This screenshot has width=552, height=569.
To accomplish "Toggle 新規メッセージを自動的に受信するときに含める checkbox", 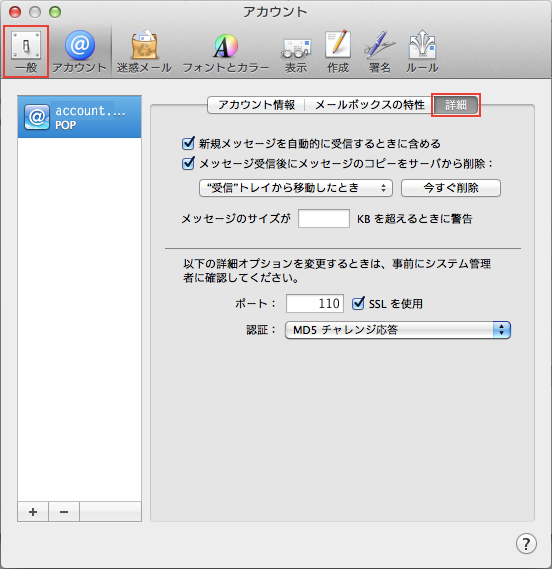I will (188, 144).
